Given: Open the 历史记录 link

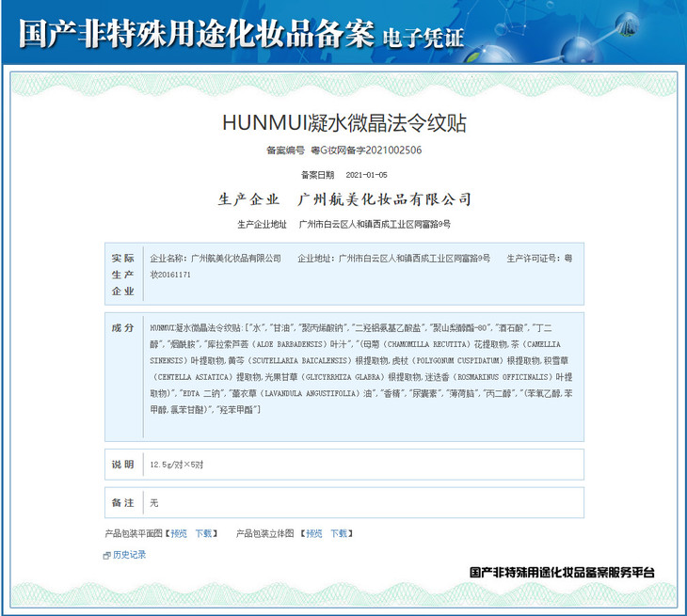Looking at the screenshot, I should [129, 555].
